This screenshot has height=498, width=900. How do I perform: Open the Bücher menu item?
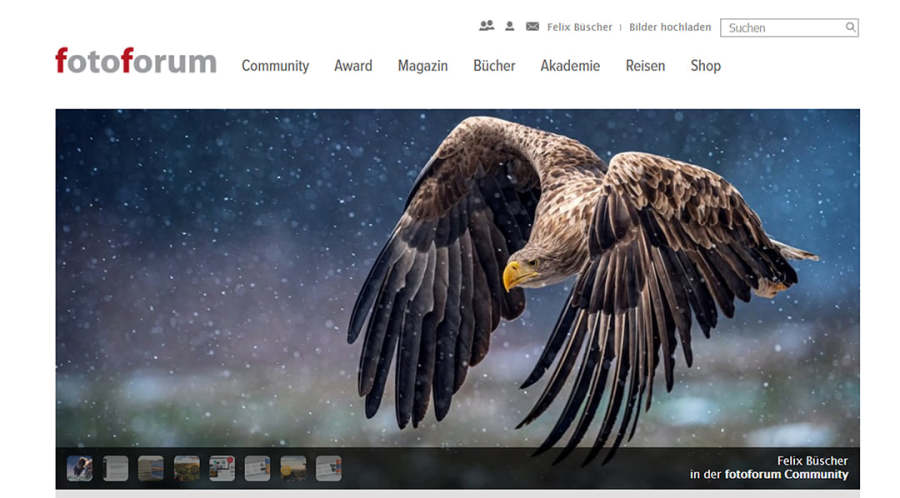[494, 66]
